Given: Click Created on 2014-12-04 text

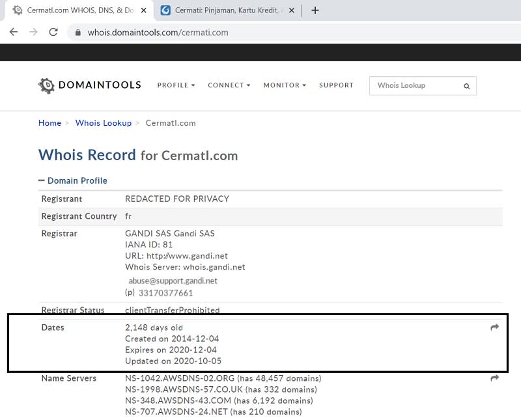Looking at the screenshot, I should tap(172, 339).
